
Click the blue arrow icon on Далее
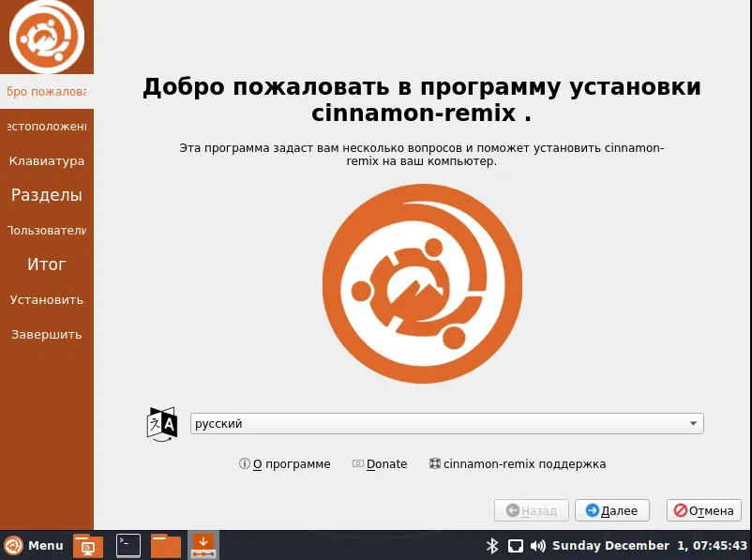[x=593, y=510]
